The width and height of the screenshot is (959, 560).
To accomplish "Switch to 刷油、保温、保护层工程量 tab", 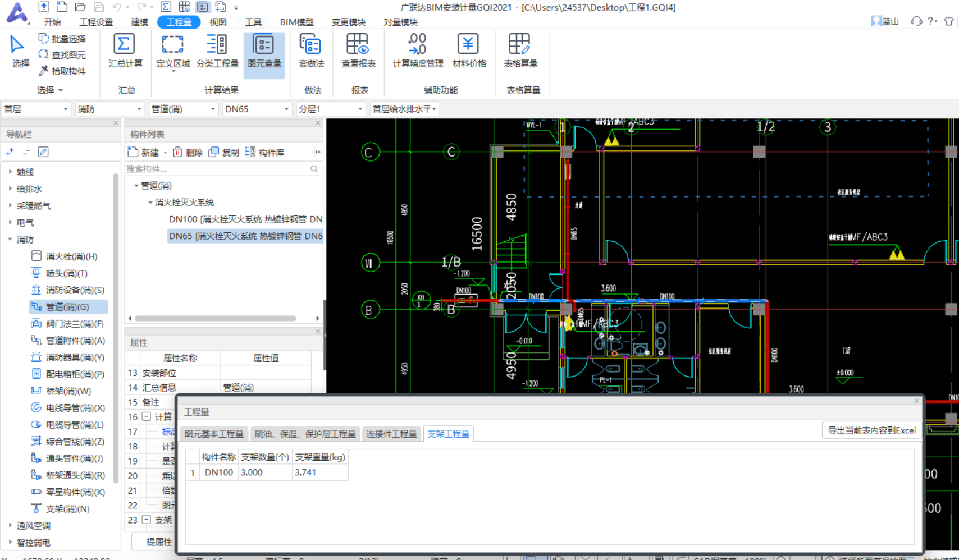I will (x=305, y=434).
